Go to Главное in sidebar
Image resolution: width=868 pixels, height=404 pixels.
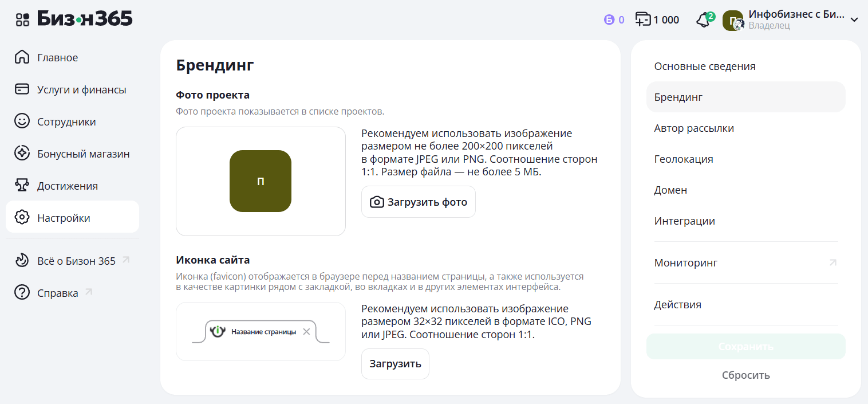[57, 58]
